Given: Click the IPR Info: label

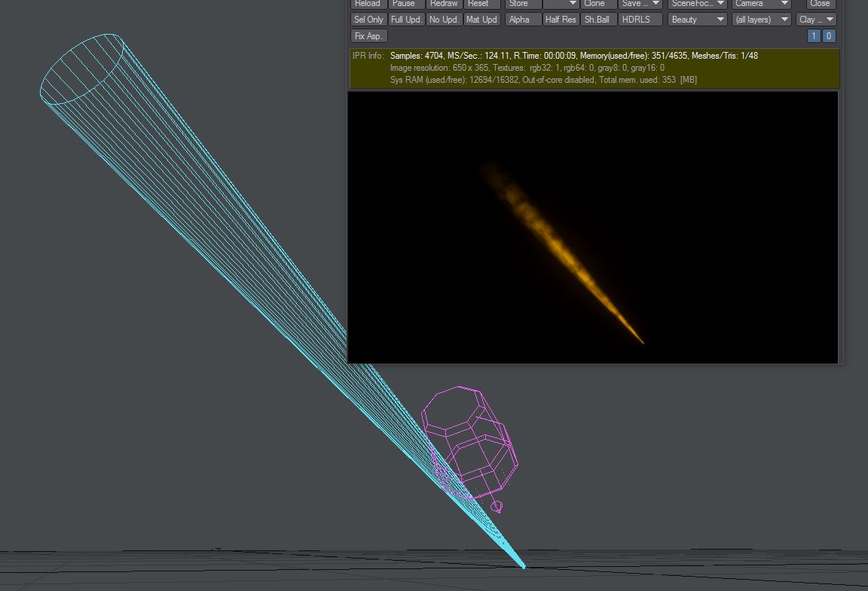Looking at the screenshot, I should pos(368,56).
